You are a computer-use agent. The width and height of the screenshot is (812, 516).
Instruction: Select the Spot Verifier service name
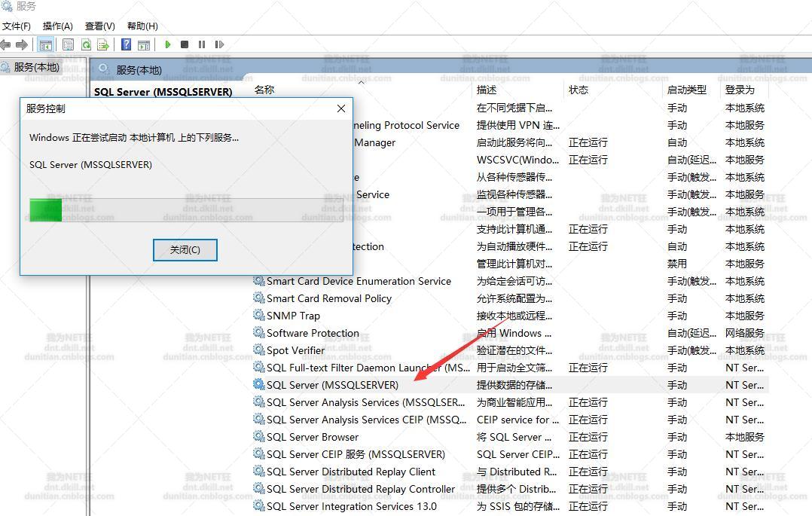(296, 351)
